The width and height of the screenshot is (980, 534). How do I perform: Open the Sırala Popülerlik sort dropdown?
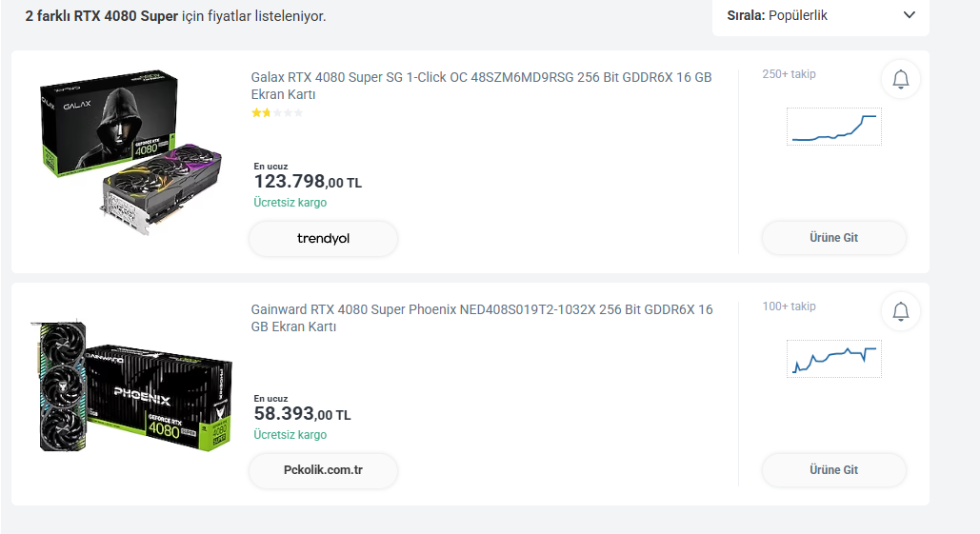[x=819, y=15]
